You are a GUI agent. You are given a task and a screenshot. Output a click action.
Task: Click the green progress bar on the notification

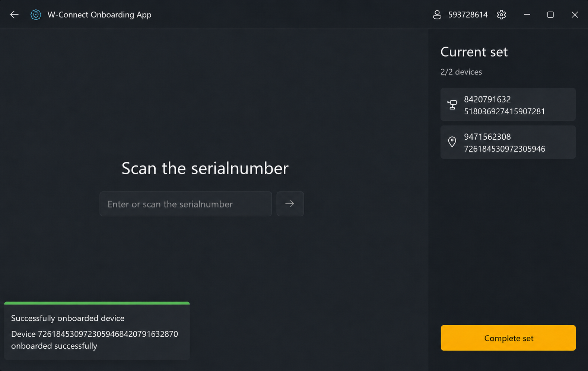(x=97, y=303)
